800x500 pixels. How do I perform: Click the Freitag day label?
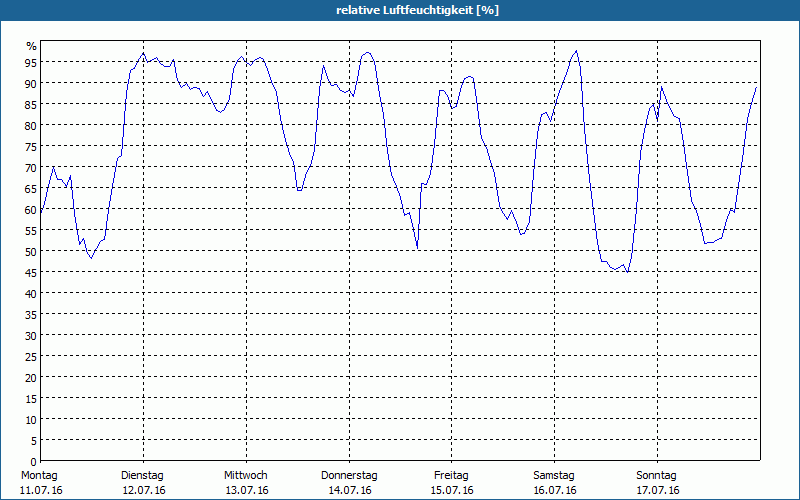coord(451,475)
